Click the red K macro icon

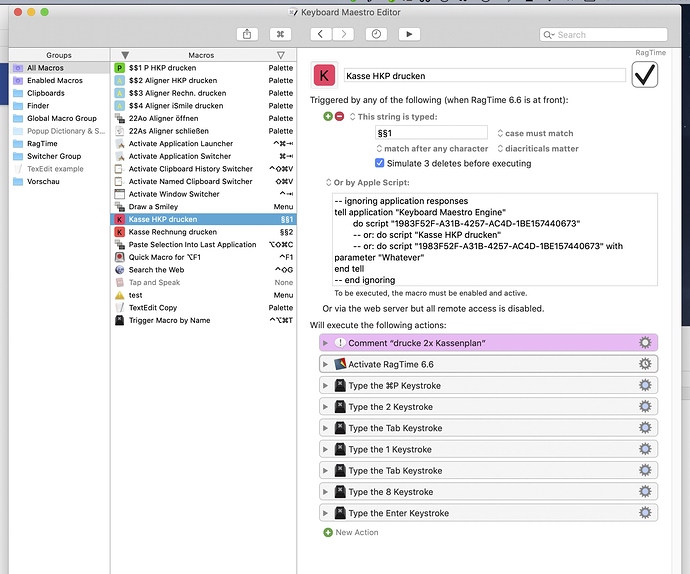click(x=324, y=76)
